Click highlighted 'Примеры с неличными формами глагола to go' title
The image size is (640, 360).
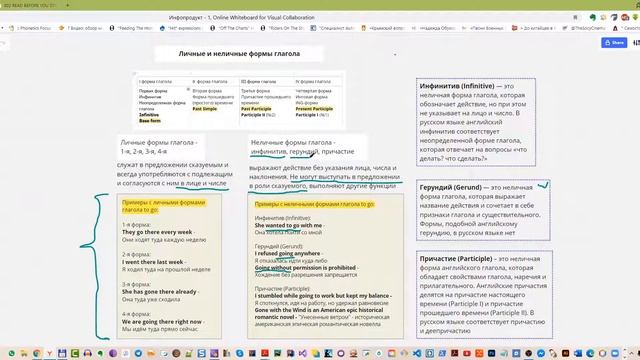314,204
